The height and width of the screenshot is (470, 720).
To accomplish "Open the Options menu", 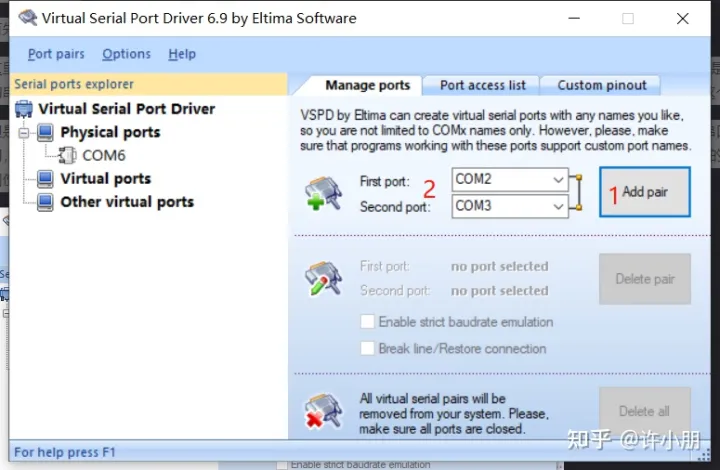I will pyautogui.click(x=126, y=54).
